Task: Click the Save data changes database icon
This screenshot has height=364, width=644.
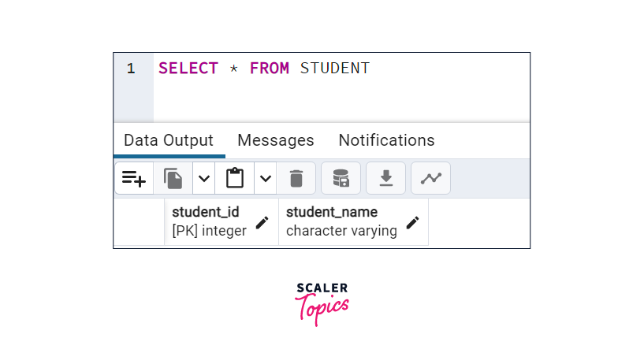Action: coord(341,179)
